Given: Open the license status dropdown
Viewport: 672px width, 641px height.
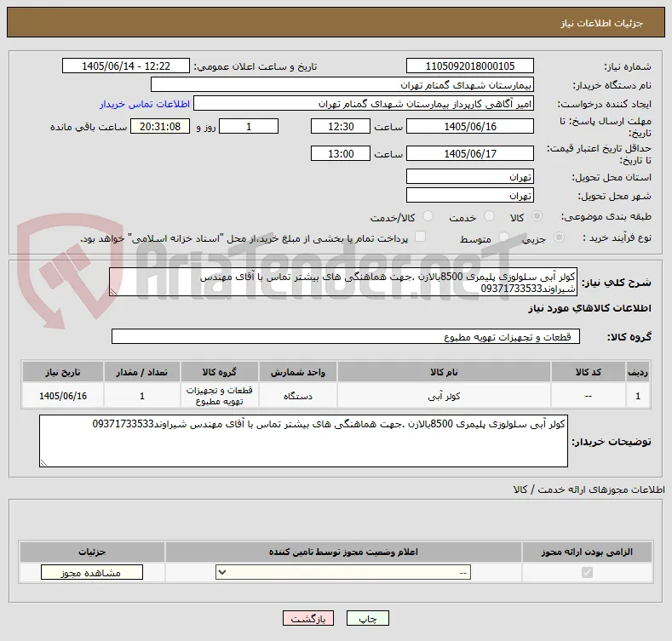Looking at the screenshot, I should (x=343, y=572).
